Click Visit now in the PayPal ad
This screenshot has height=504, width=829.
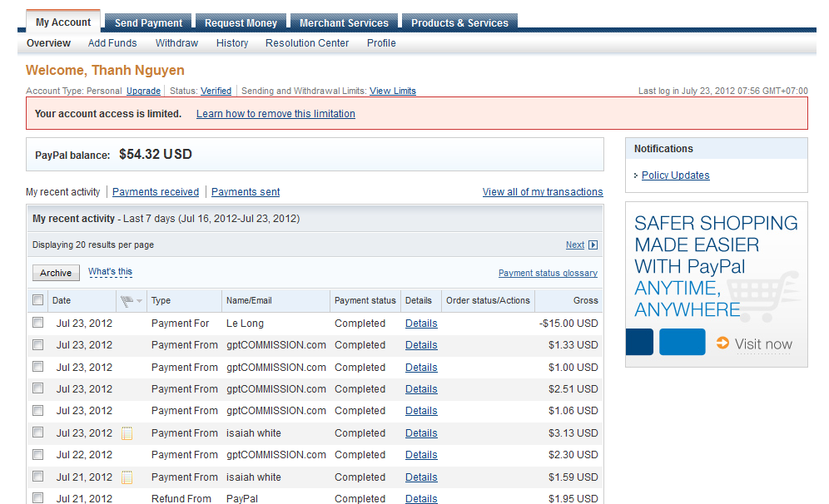pos(763,344)
